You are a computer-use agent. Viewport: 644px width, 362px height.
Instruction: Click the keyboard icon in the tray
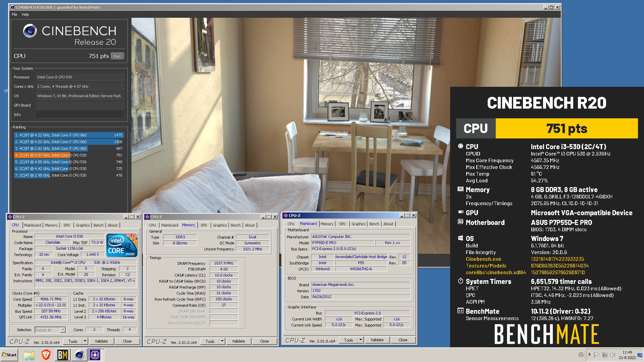(x=581, y=355)
